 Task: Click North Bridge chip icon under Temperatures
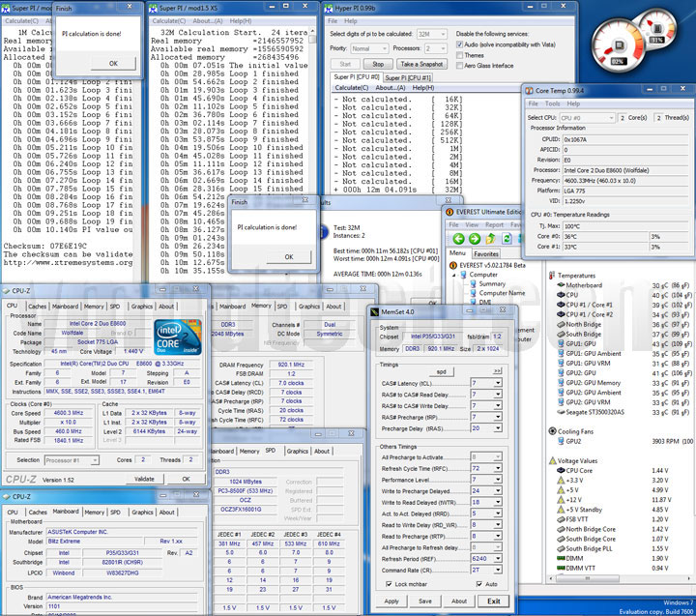click(561, 324)
